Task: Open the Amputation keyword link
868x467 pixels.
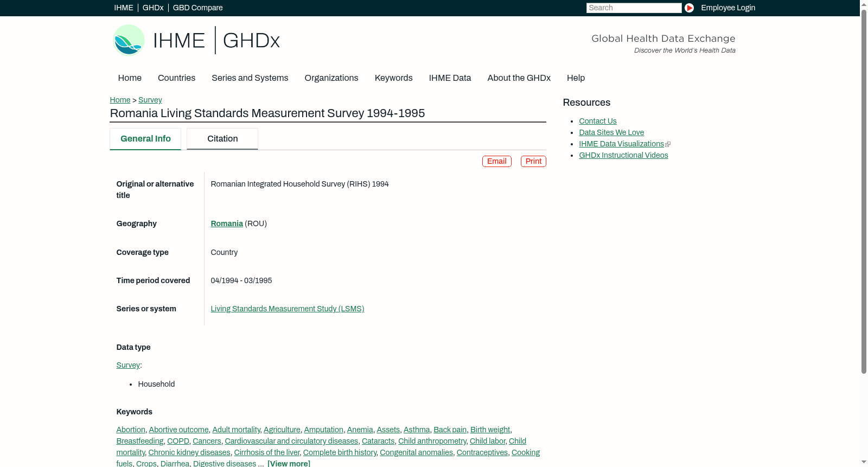Action: click(x=323, y=430)
